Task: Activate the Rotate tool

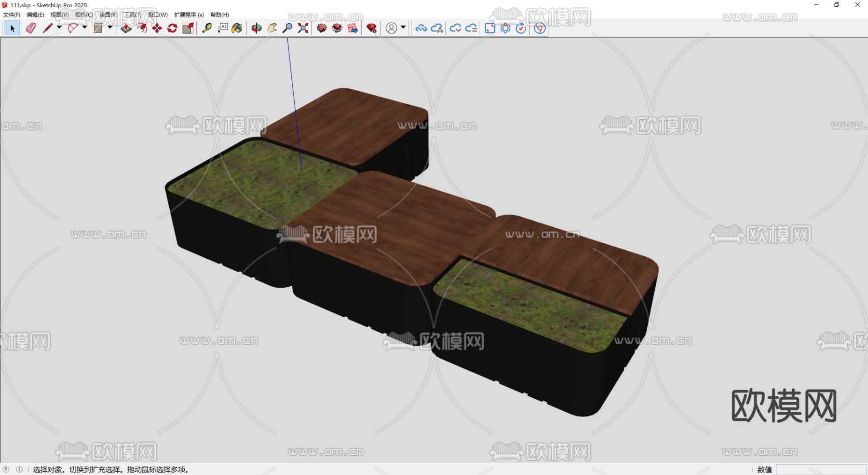Action: tap(172, 28)
